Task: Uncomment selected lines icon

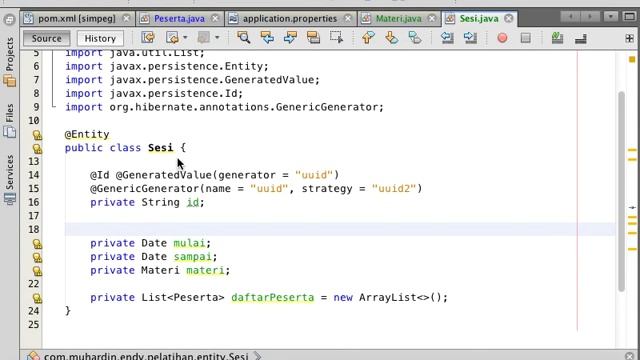Action: (580, 38)
